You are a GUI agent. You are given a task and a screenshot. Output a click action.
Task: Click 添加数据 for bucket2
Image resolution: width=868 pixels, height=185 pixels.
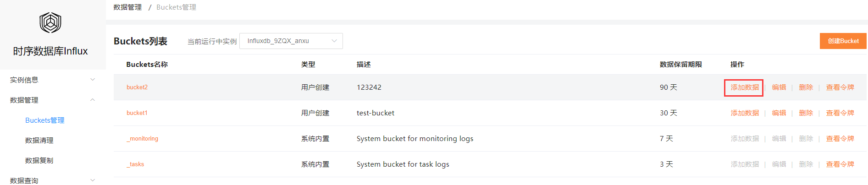tap(744, 87)
